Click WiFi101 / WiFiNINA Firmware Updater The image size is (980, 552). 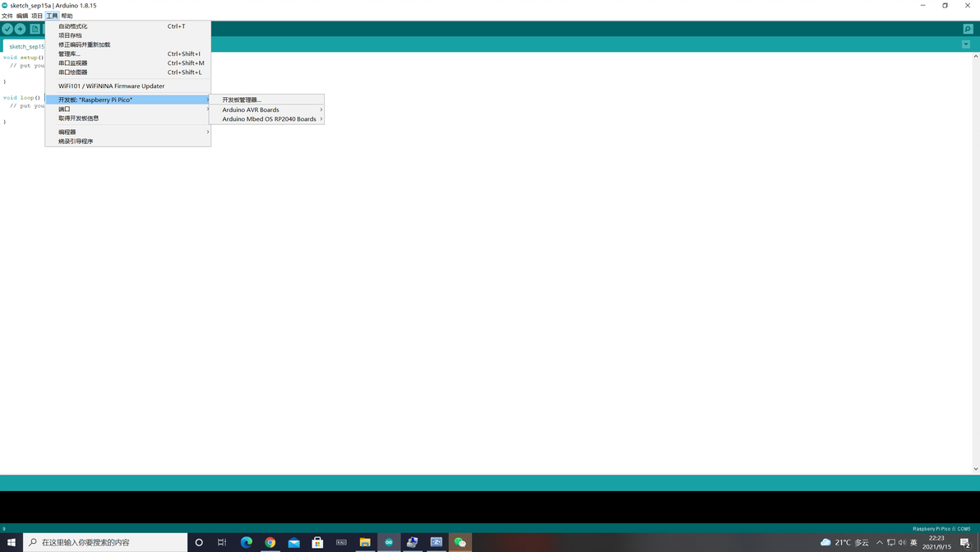pos(128,86)
